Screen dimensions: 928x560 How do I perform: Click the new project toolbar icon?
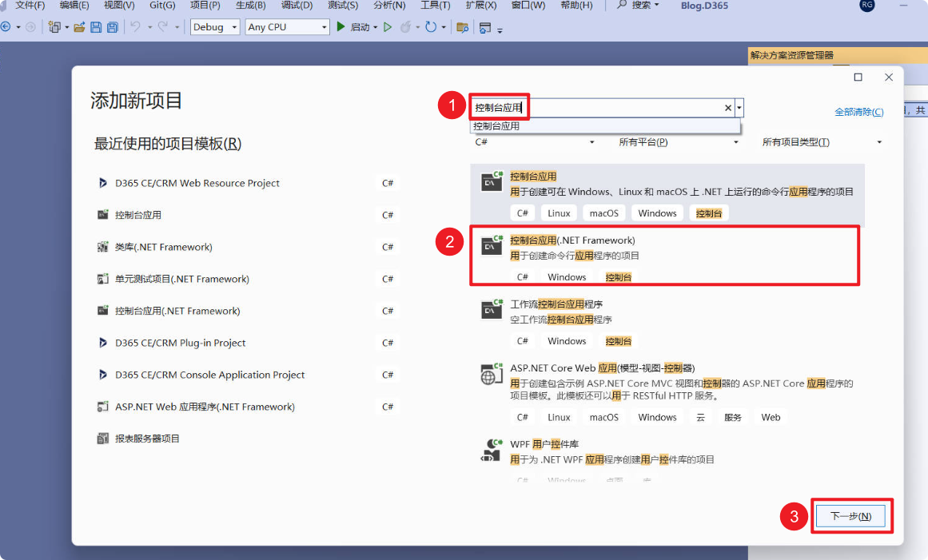point(54,27)
